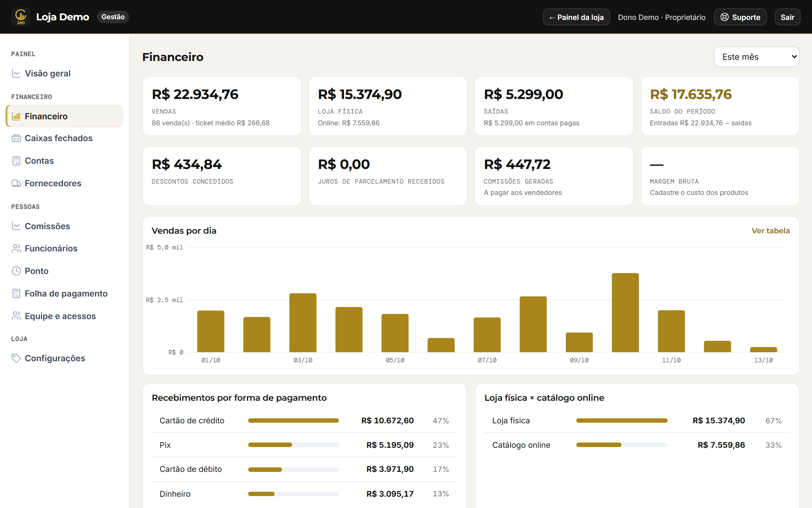812x508 pixels.
Task: Click the Fornecedores truck icon
Action: [16, 183]
